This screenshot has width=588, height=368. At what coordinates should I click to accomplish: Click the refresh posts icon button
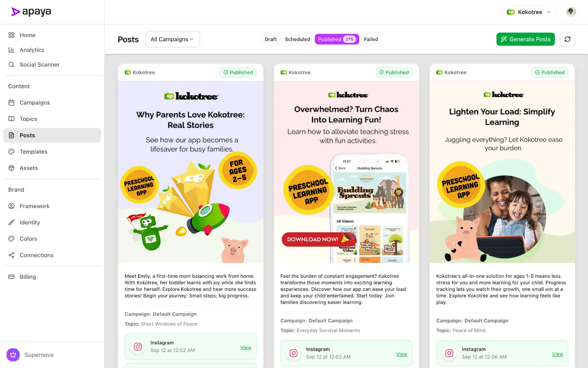click(567, 39)
